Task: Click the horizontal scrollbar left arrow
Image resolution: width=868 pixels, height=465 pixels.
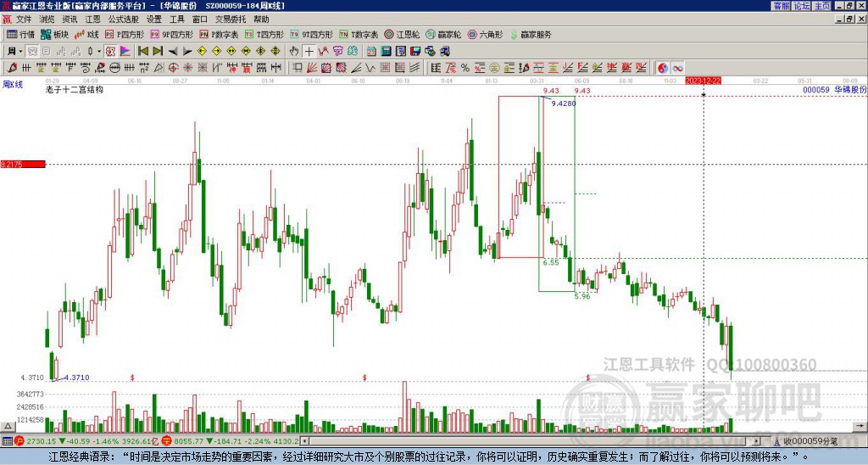Action: click(x=304, y=441)
